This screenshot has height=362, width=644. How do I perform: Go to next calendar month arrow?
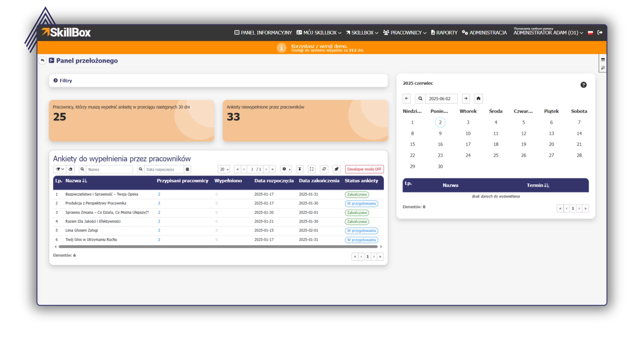coord(466,99)
